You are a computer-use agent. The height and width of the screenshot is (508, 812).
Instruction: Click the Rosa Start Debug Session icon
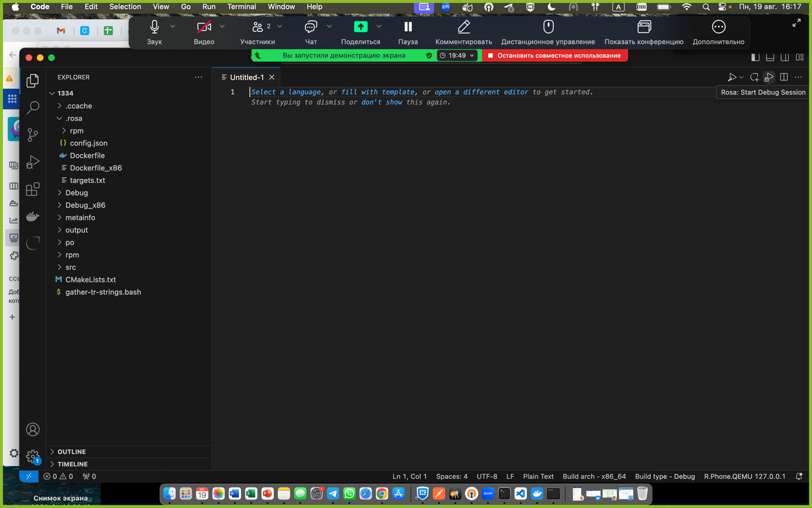click(x=769, y=77)
